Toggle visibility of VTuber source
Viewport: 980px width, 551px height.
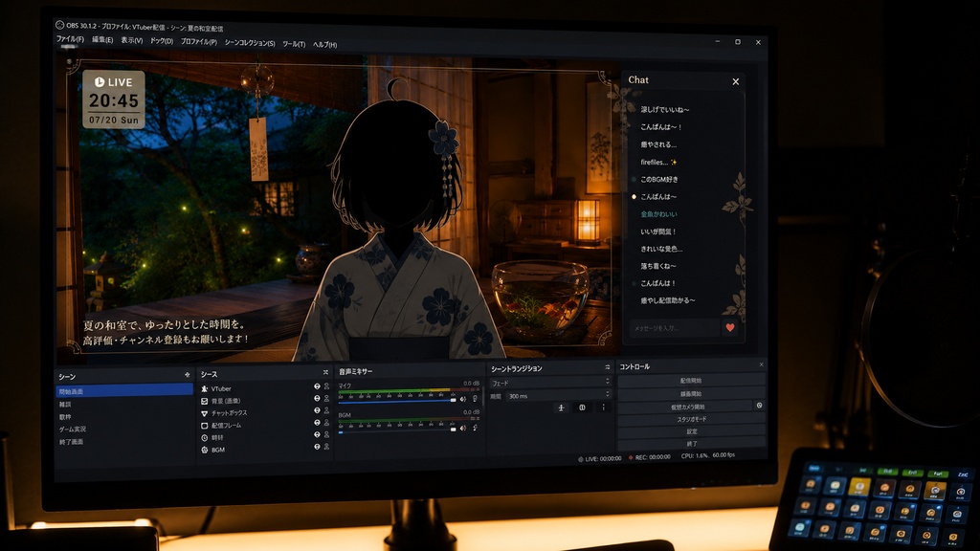tap(317, 386)
